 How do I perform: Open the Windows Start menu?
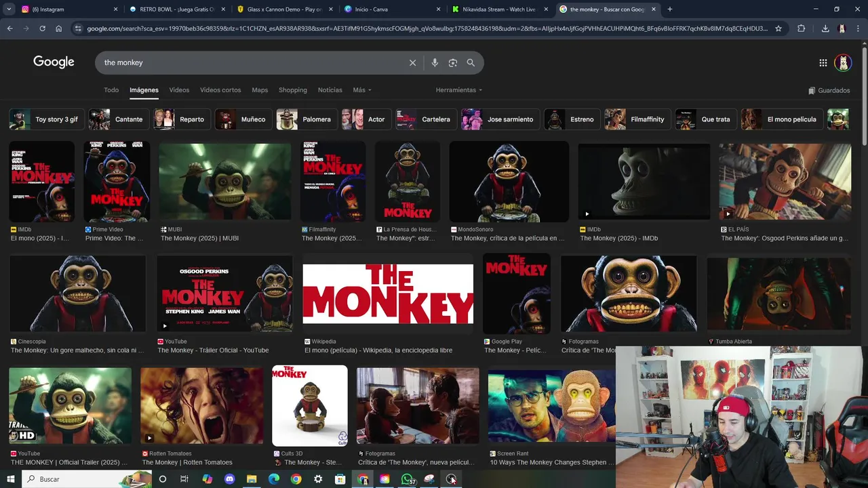point(10,479)
